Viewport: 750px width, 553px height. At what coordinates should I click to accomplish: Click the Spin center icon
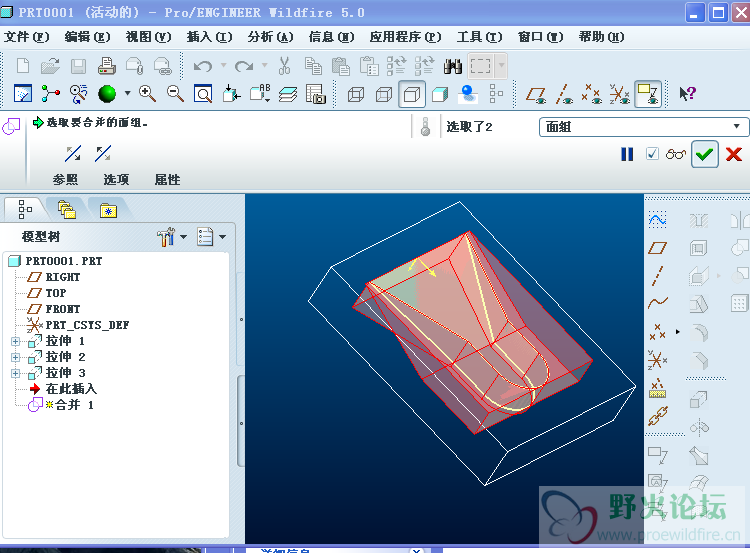(51, 93)
